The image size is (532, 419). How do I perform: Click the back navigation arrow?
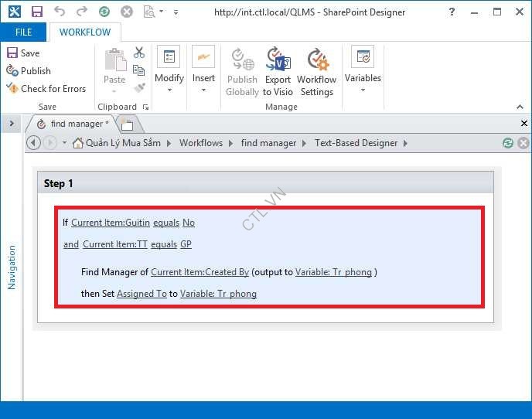[33, 143]
